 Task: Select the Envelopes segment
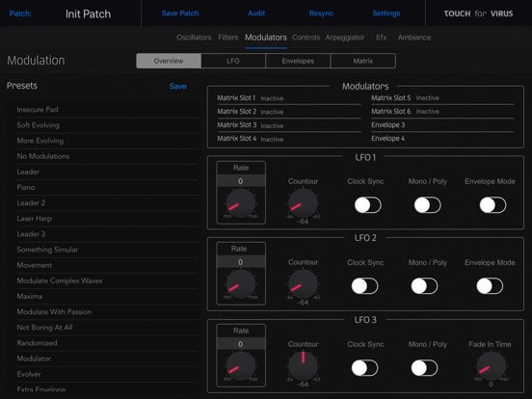click(298, 61)
